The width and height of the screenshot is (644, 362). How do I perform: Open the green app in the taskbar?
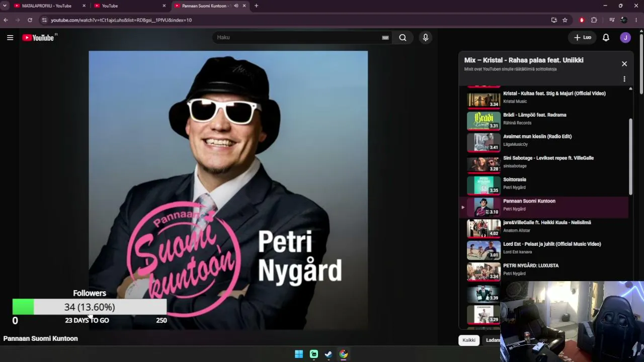point(314,354)
